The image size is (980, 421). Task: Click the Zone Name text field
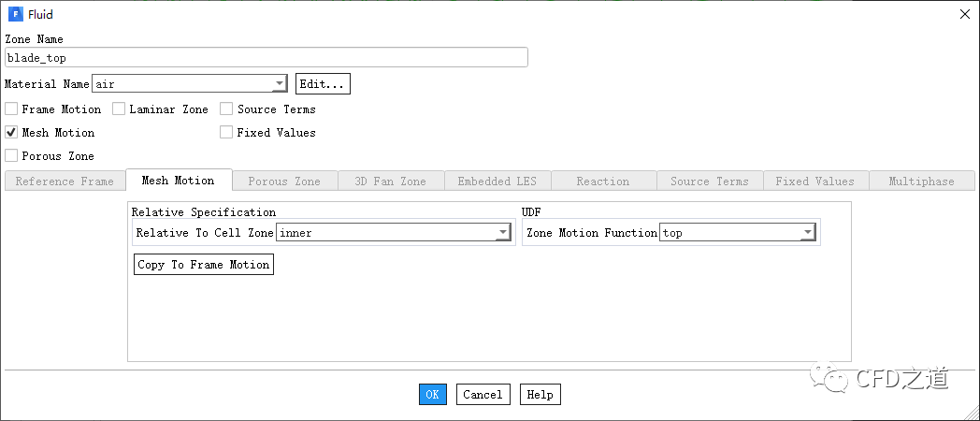point(267,58)
